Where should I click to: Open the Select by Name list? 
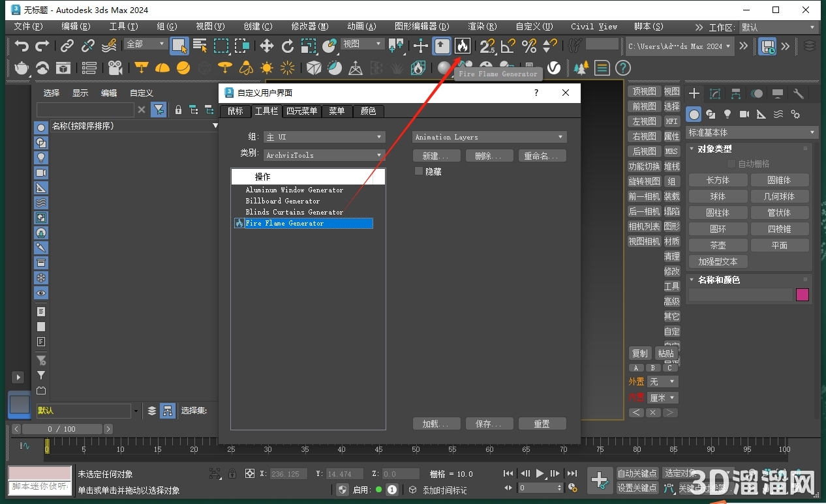pyautogui.click(x=200, y=46)
